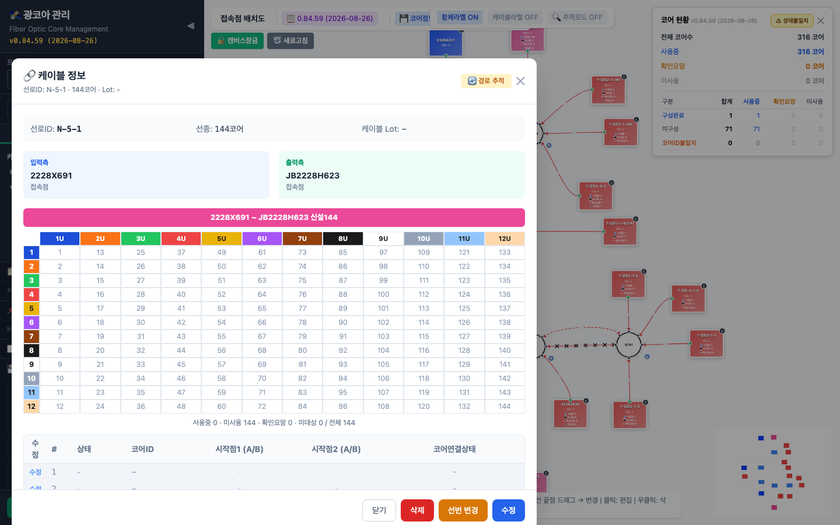Select core cell 121
This screenshot has width=840, height=525.
pyautogui.click(x=464, y=252)
